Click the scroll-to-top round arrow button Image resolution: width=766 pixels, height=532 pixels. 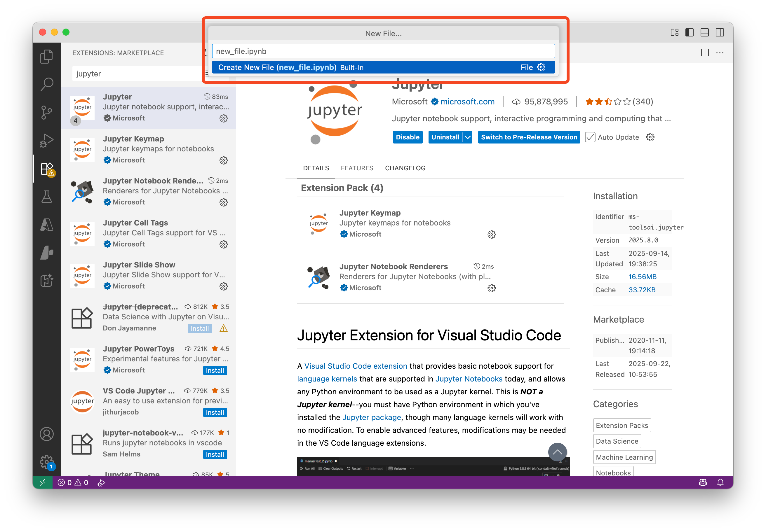[x=557, y=452]
